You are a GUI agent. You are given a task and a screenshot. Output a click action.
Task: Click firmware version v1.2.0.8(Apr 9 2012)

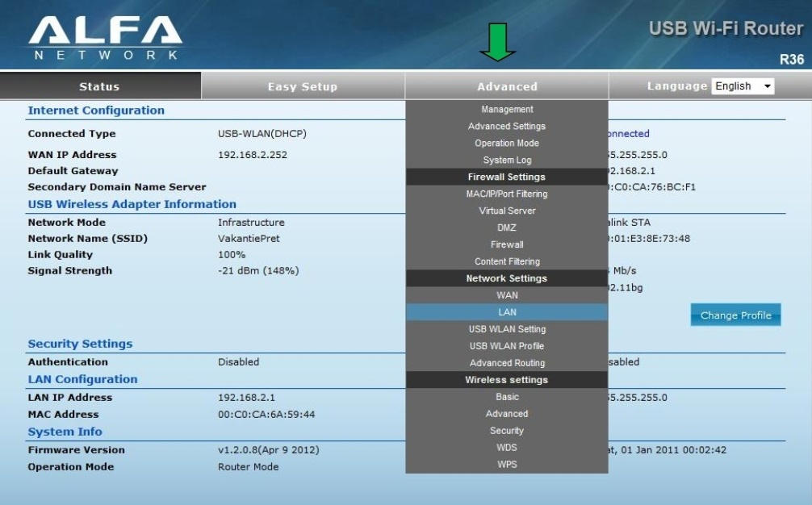268,449
